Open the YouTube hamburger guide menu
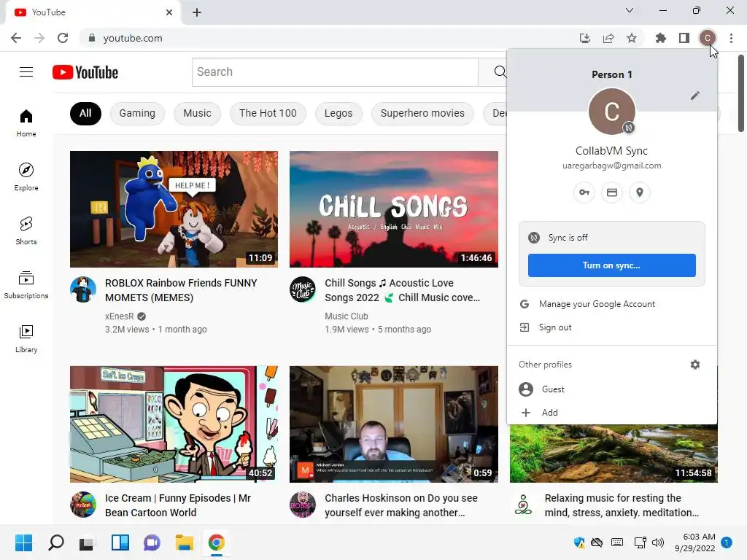The height and width of the screenshot is (560, 747). (x=26, y=72)
